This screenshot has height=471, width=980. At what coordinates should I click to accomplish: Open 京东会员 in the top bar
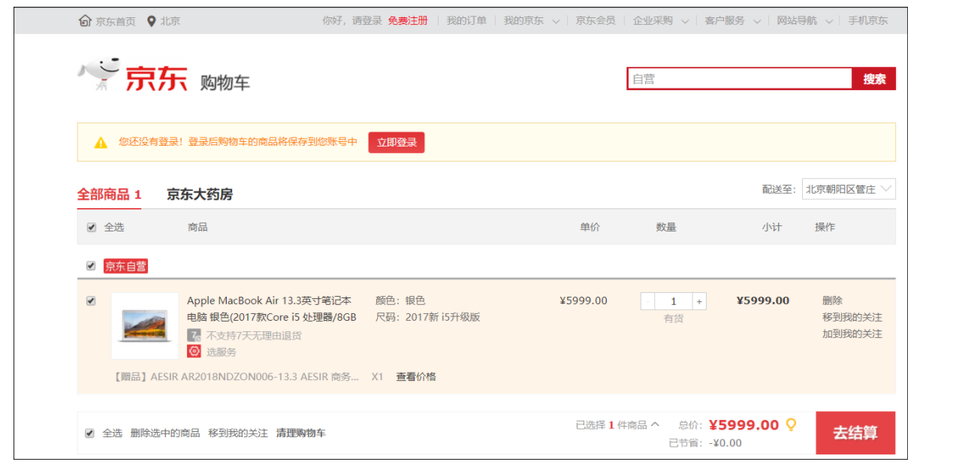tap(596, 20)
